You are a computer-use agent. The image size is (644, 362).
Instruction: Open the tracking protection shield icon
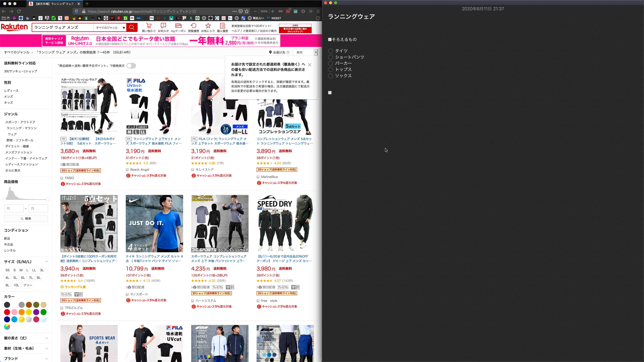[x=76, y=11]
